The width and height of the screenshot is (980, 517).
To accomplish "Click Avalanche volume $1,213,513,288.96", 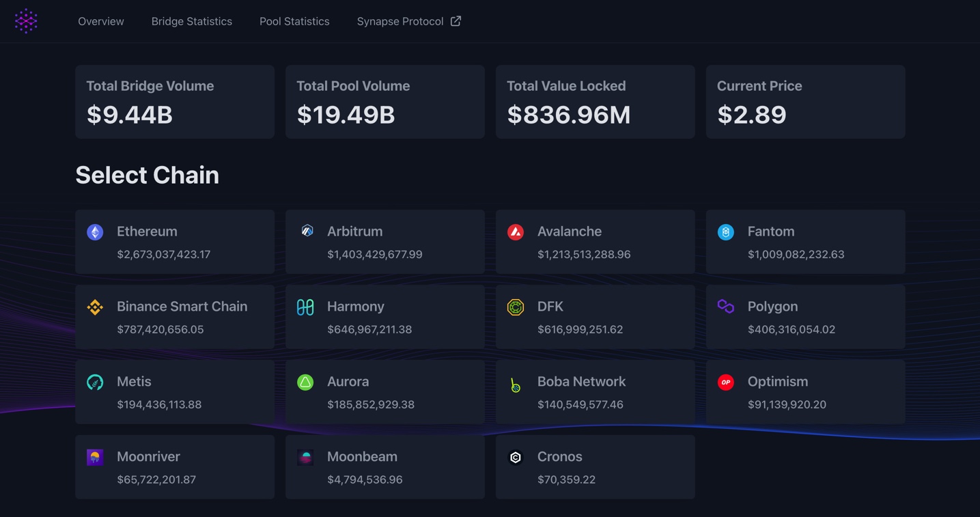I will (584, 255).
